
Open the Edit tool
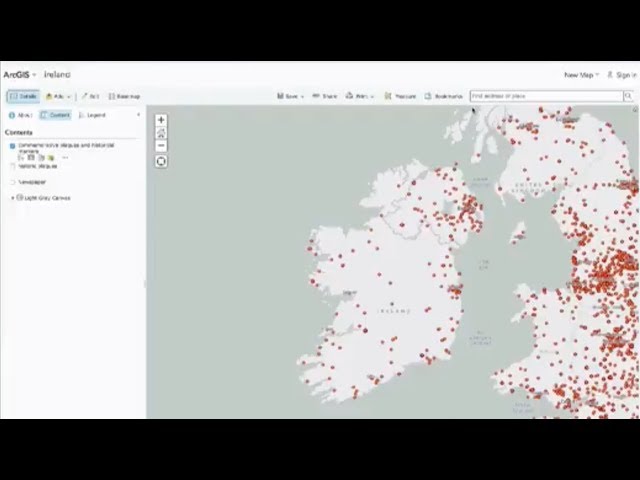[90, 96]
